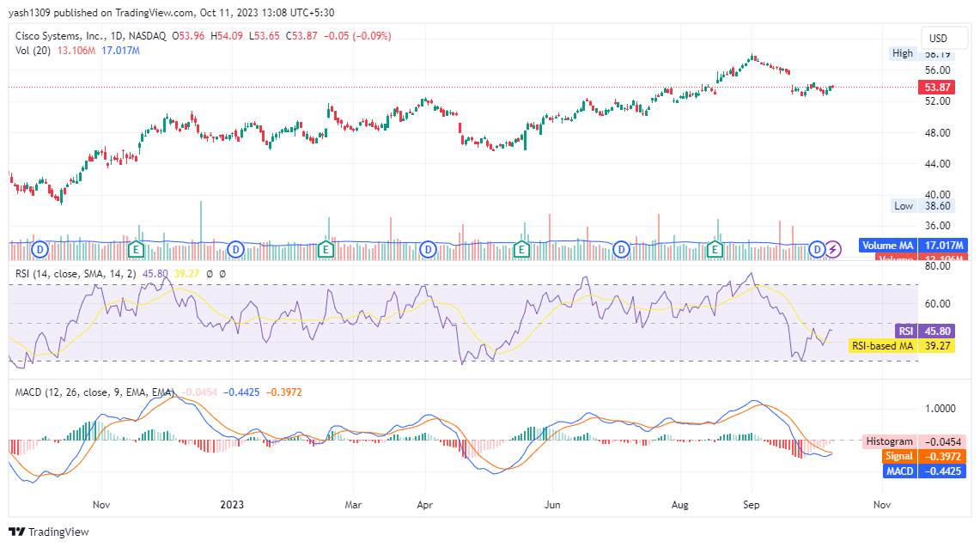
Task: Show the earnings marker from August 2023
Action: click(715, 250)
